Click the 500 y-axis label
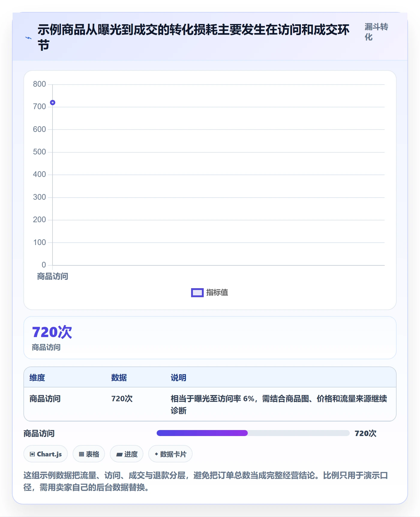 (x=39, y=152)
